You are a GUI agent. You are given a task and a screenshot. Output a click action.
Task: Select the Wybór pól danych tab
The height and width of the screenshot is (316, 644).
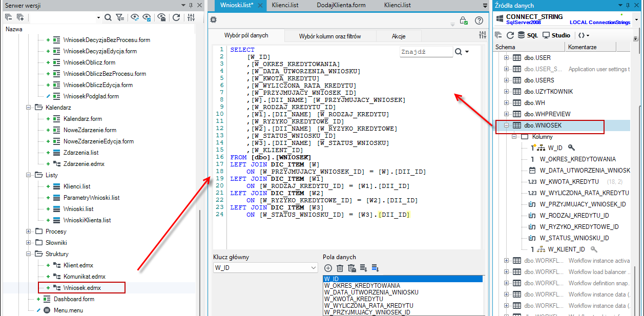coord(246,35)
